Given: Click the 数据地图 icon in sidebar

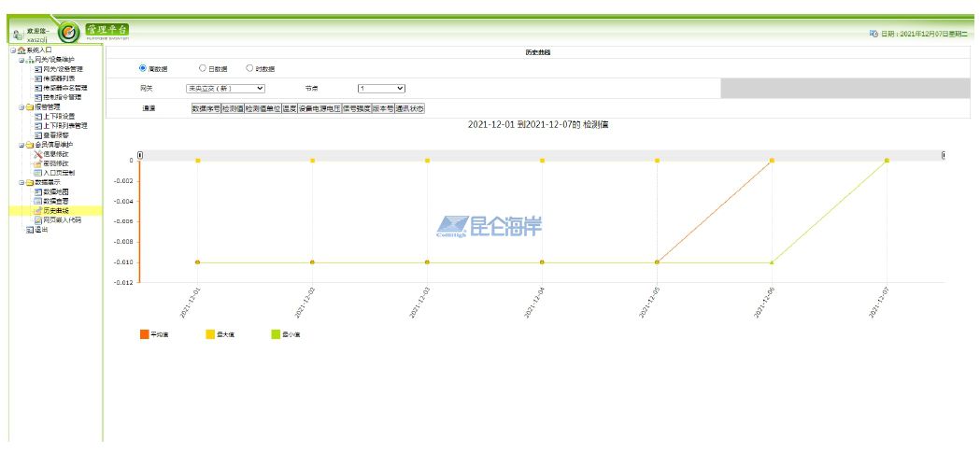Looking at the screenshot, I should (37, 191).
